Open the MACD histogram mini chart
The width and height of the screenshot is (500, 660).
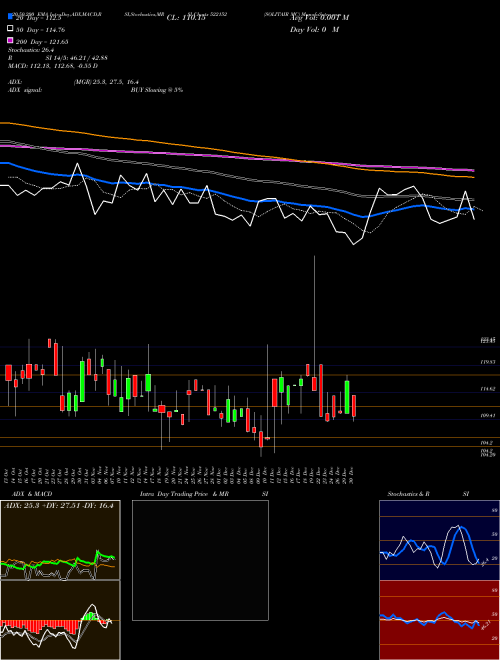60,620
